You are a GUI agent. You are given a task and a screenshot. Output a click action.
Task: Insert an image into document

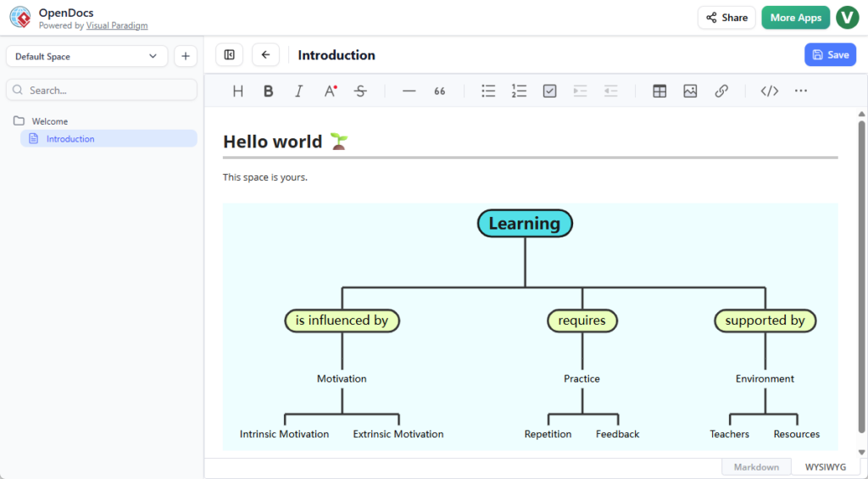pyautogui.click(x=690, y=92)
